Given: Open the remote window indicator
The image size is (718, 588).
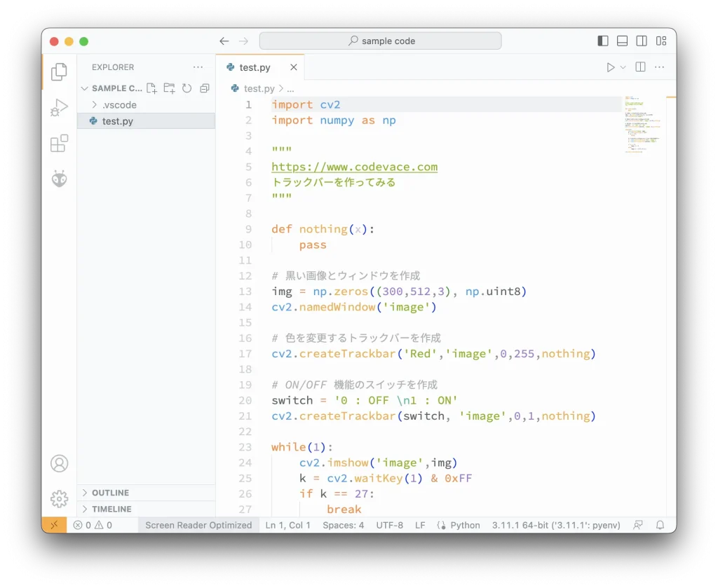Looking at the screenshot, I should tap(54, 524).
